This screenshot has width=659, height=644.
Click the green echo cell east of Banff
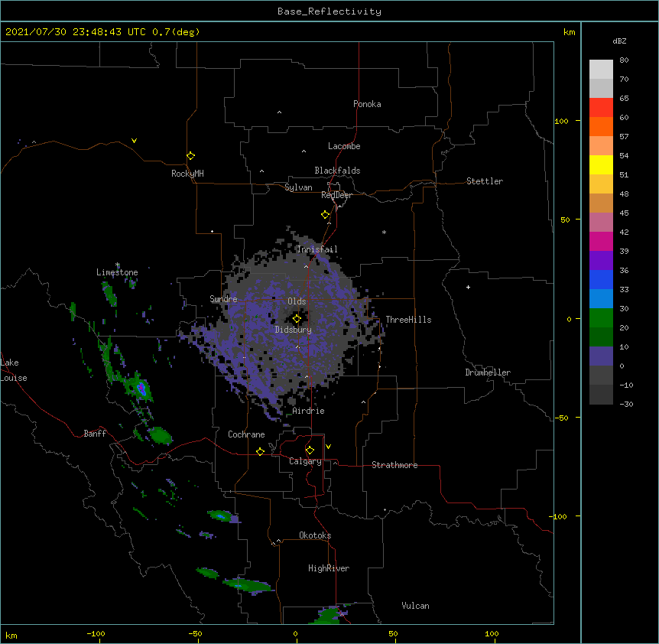[x=161, y=435]
